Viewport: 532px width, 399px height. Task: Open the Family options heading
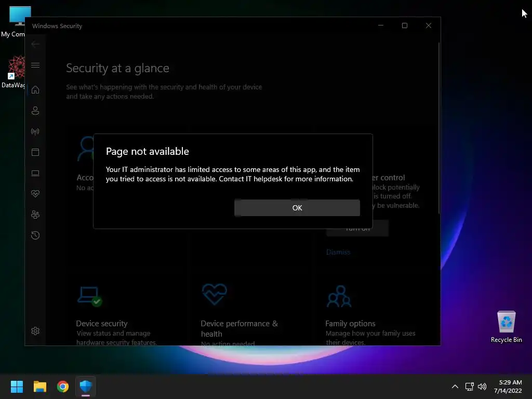(350, 323)
